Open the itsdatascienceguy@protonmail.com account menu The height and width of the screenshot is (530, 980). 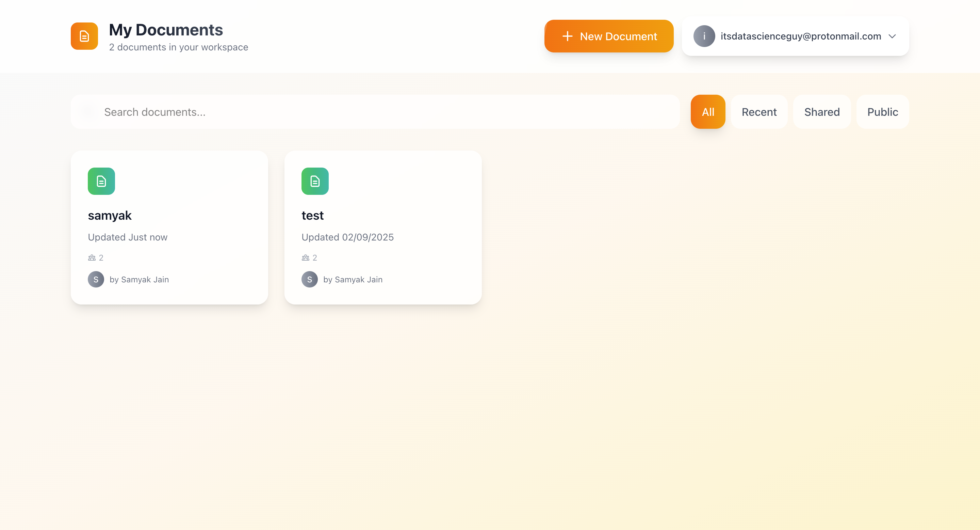tap(800, 36)
